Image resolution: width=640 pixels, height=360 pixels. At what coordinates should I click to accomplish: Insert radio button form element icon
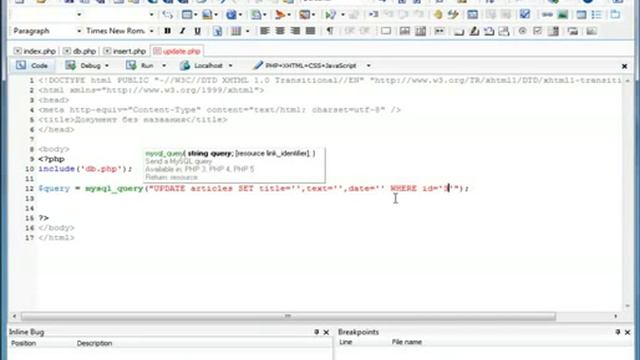[x=522, y=31]
